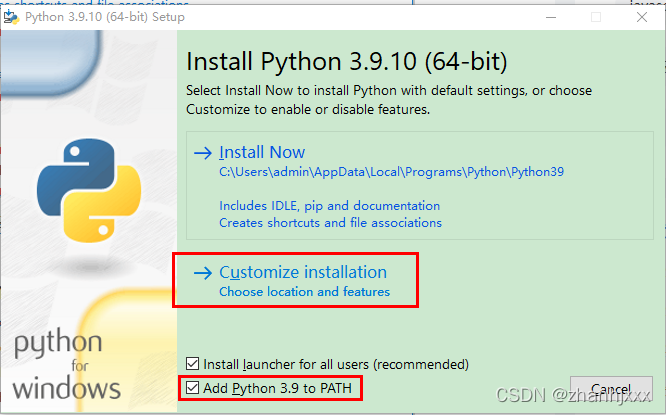Toggle Install launcher for all users checkbox

pos(192,364)
